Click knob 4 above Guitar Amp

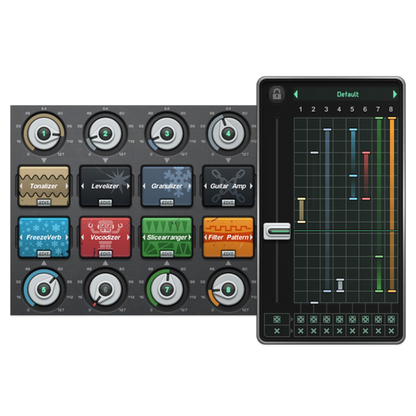[228, 134]
